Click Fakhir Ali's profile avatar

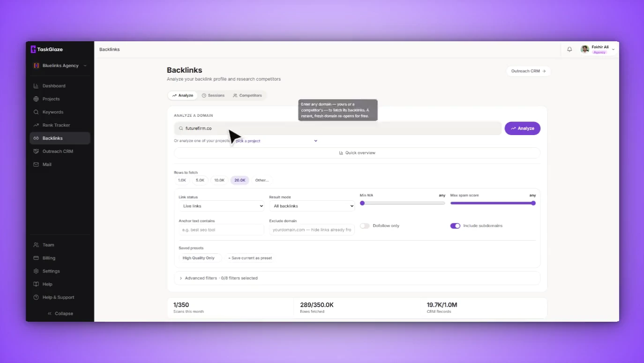pos(584,49)
